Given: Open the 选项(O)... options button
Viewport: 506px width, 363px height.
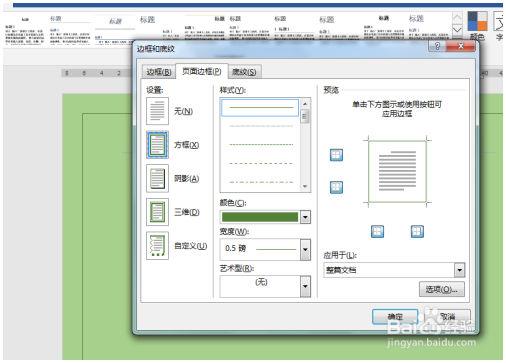Looking at the screenshot, I should pos(441,289).
